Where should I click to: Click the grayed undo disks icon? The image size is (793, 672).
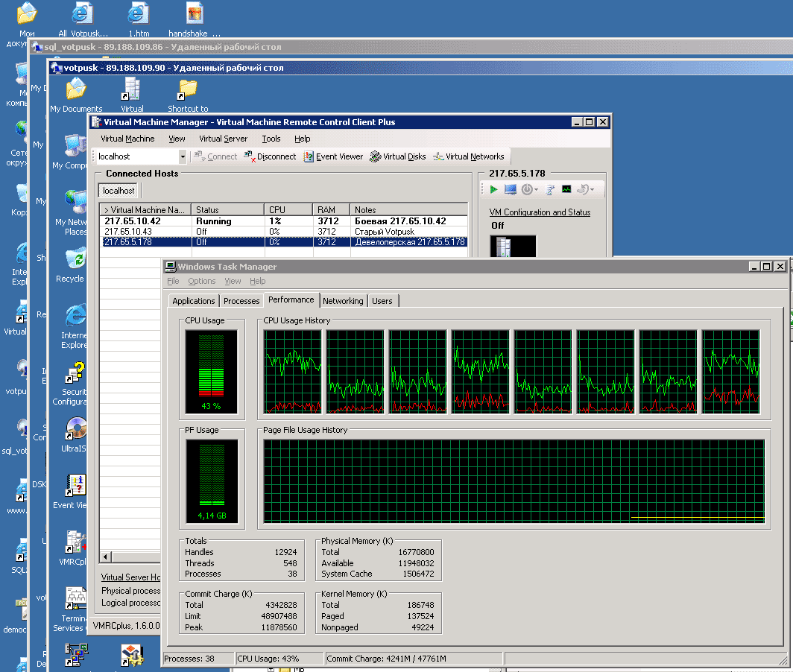583,189
